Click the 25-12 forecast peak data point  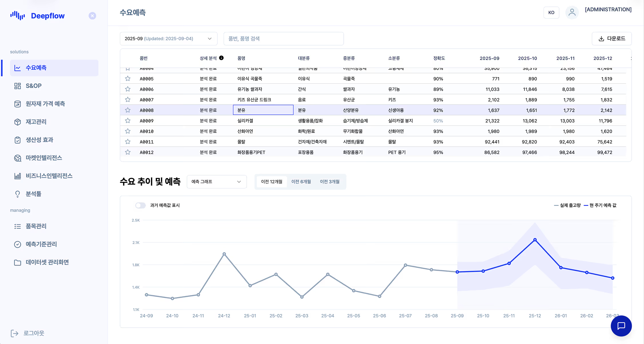point(535,240)
